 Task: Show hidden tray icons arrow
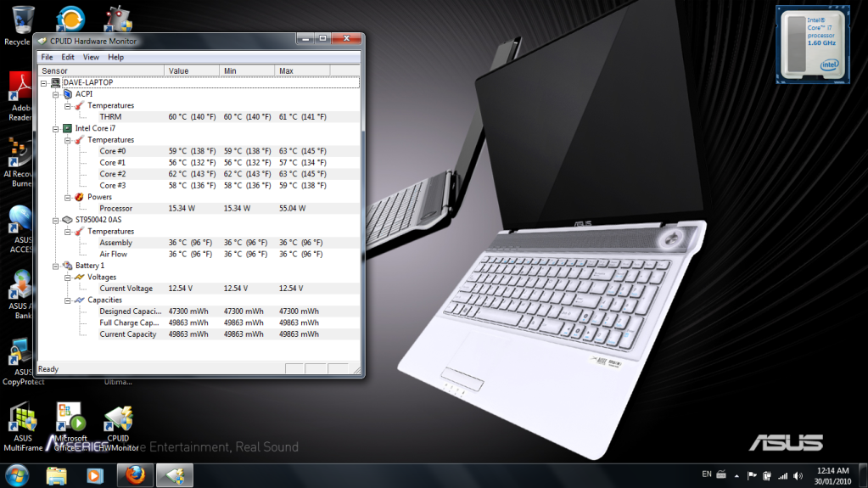pyautogui.click(x=736, y=476)
